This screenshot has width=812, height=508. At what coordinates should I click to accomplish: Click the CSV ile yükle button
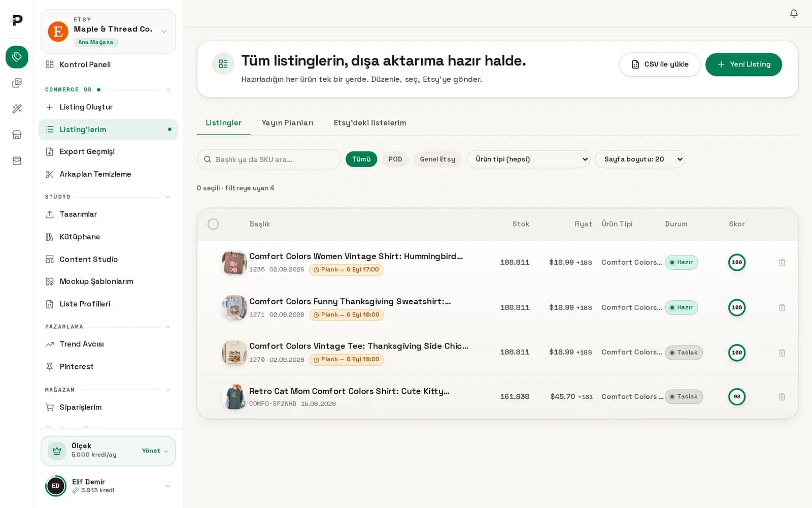pos(660,65)
